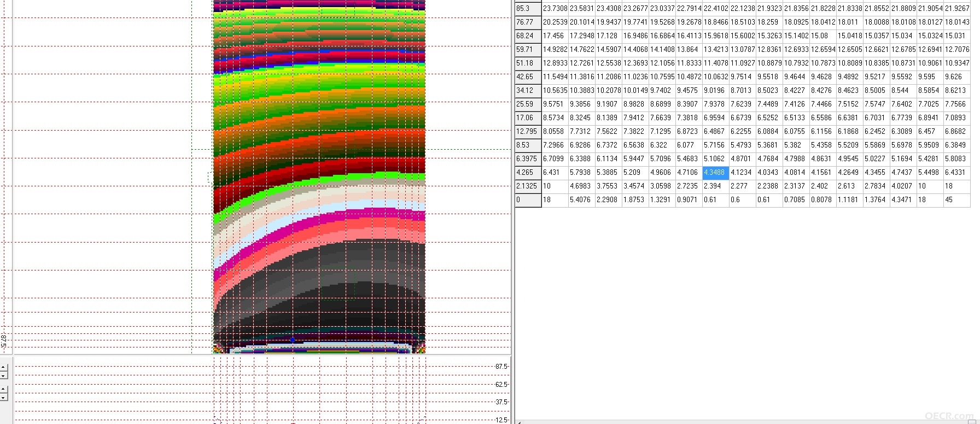Click the cell with value 5.8083

[x=957, y=159]
